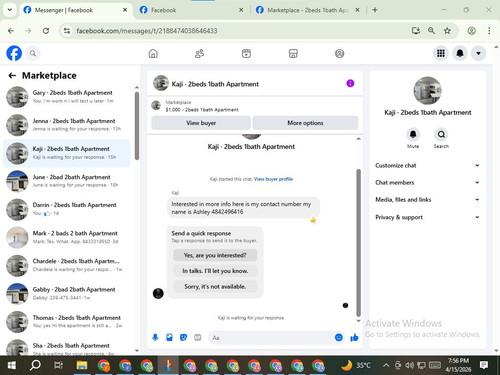Open the Gary - 2beds 1bath Apartment chat
The image size is (500, 375).
coord(67,97)
